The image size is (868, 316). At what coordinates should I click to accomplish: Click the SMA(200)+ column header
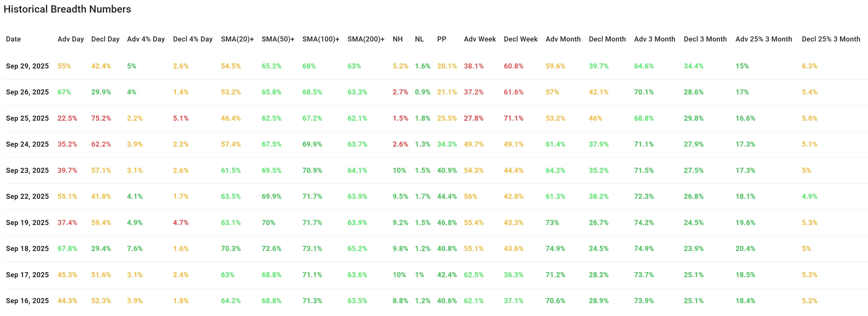pyautogui.click(x=366, y=39)
